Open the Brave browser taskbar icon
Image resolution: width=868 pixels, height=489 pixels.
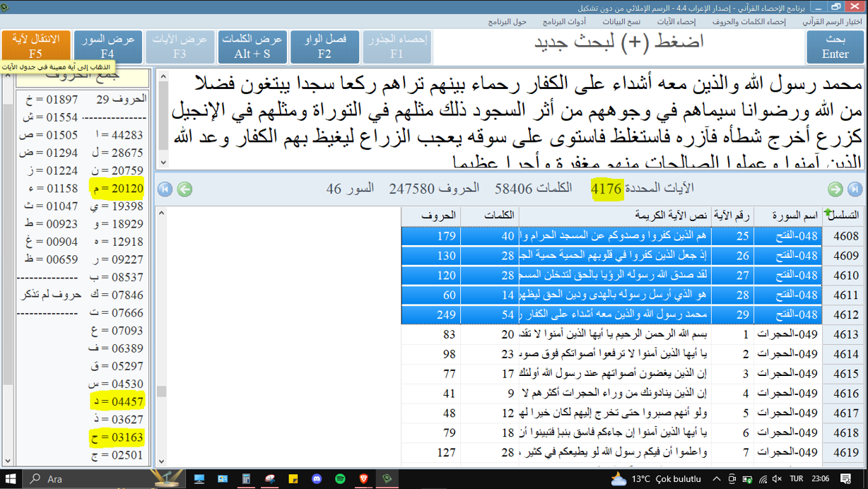point(363,478)
